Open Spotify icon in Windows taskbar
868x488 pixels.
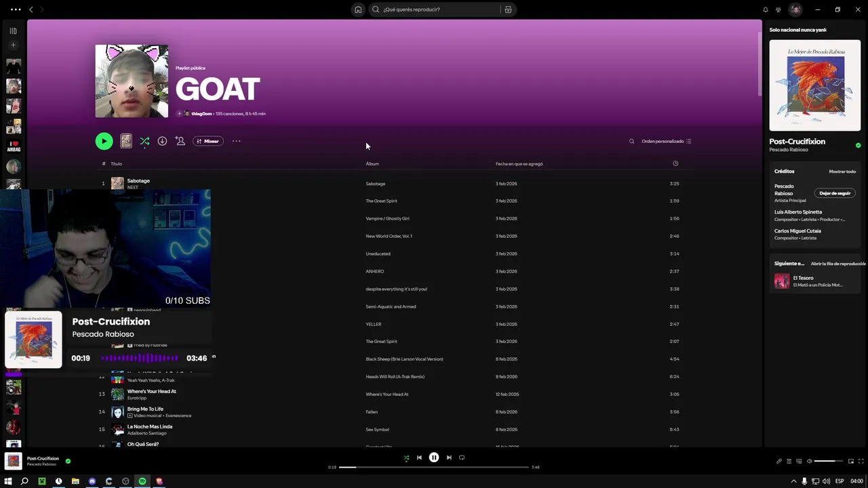pos(142,481)
